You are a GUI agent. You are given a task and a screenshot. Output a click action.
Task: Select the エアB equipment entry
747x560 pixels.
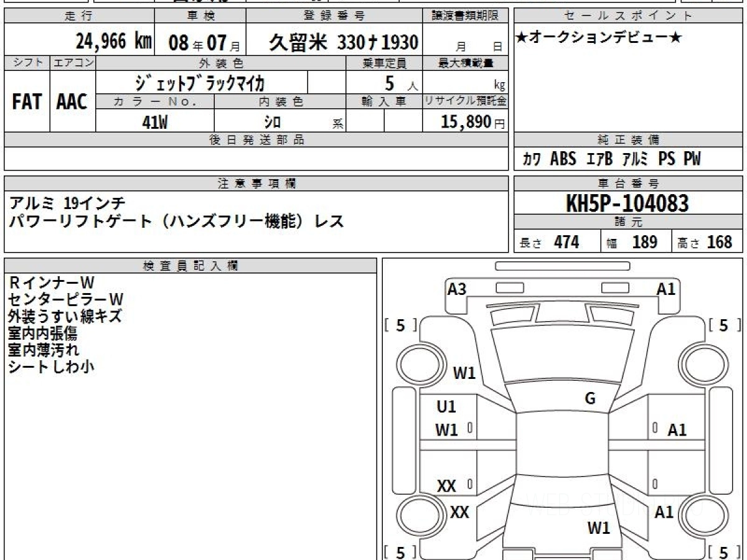599,159
